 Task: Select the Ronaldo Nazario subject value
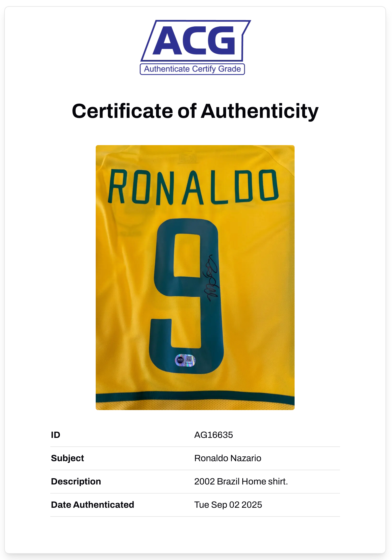[228, 458]
